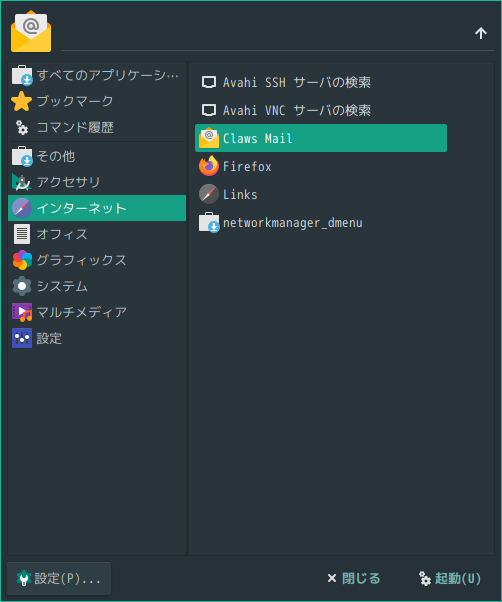This screenshot has width=502, height=602.
Task: Show the コマンド履歴 list
Action: [x=97, y=127]
